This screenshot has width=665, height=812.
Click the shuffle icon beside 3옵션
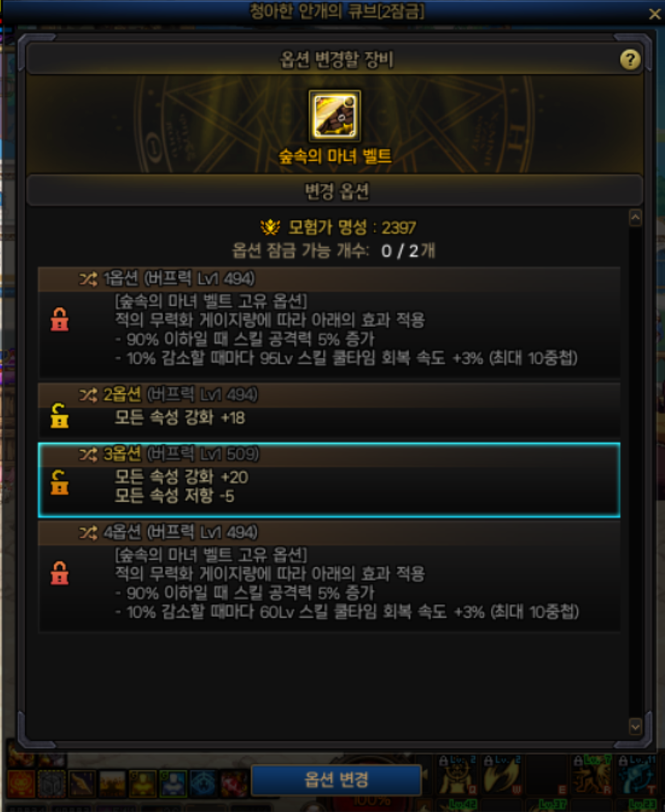(x=88, y=454)
